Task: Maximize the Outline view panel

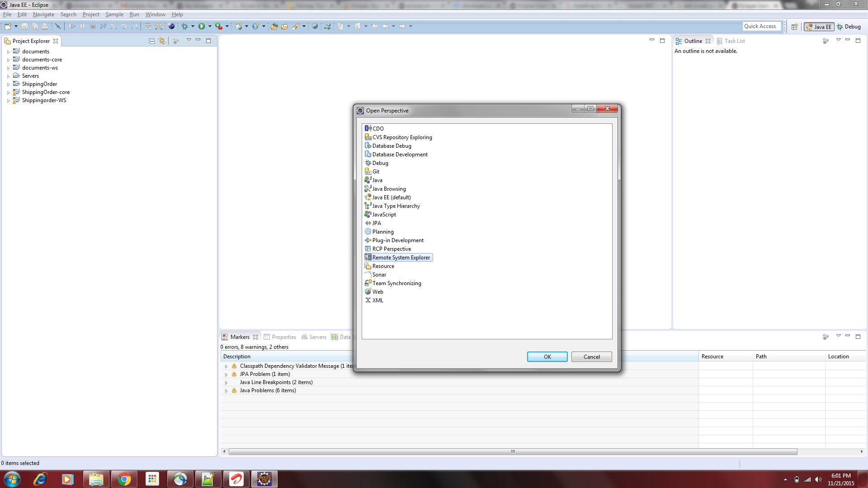Action: [x=858, y=40]
